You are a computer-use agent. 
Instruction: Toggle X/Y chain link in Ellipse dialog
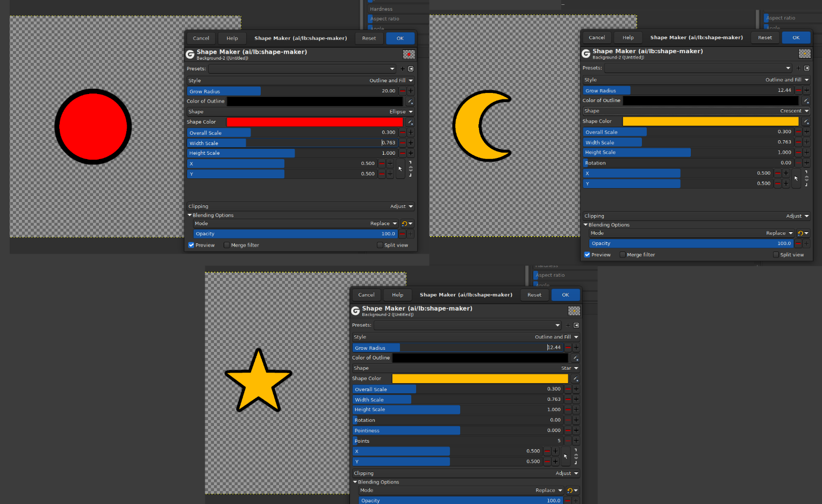pyautogui.click(x=411, y=169)
